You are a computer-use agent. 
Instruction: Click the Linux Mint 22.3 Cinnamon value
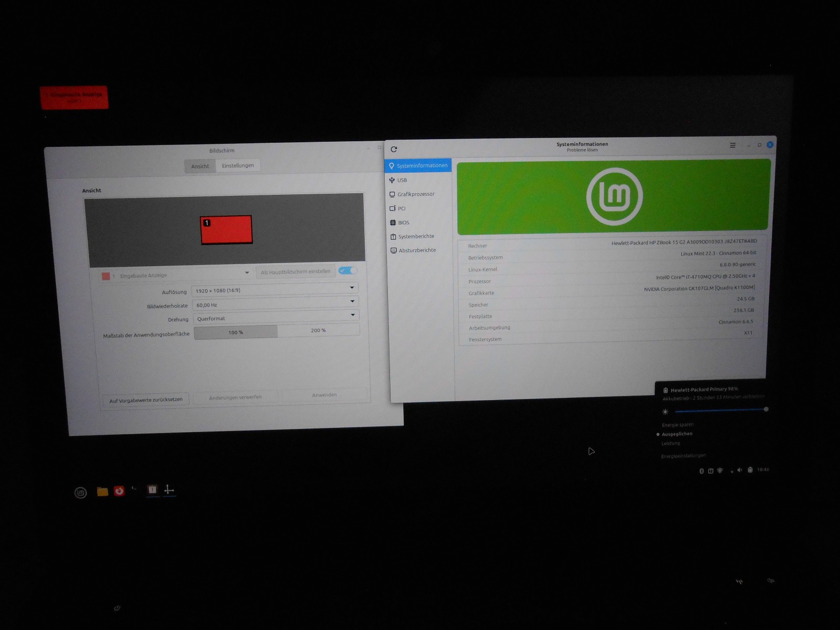click(x=718, y=253)
